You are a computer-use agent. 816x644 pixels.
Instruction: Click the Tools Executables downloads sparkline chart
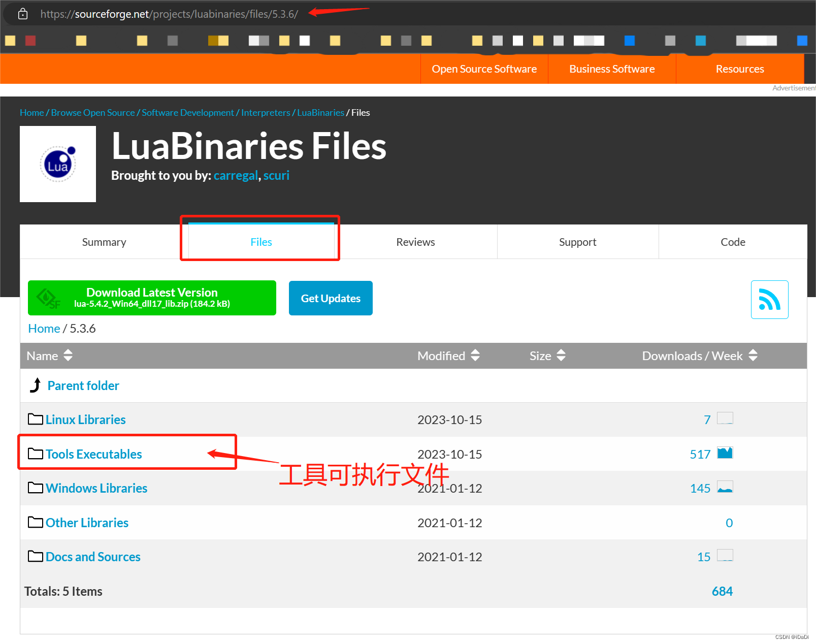(x=725, y=453)
